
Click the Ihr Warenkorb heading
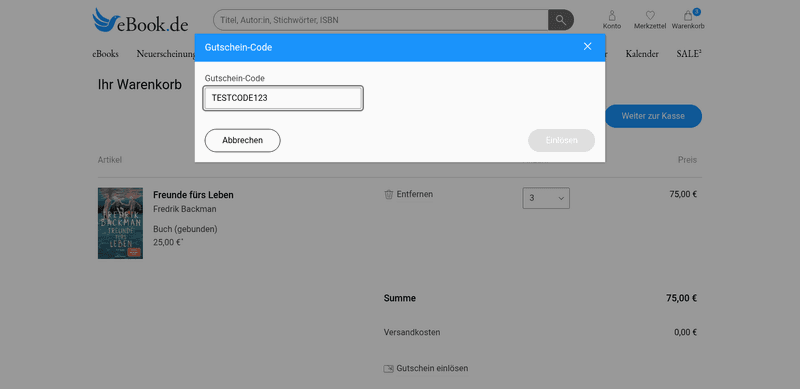click(x=140, y=85)
